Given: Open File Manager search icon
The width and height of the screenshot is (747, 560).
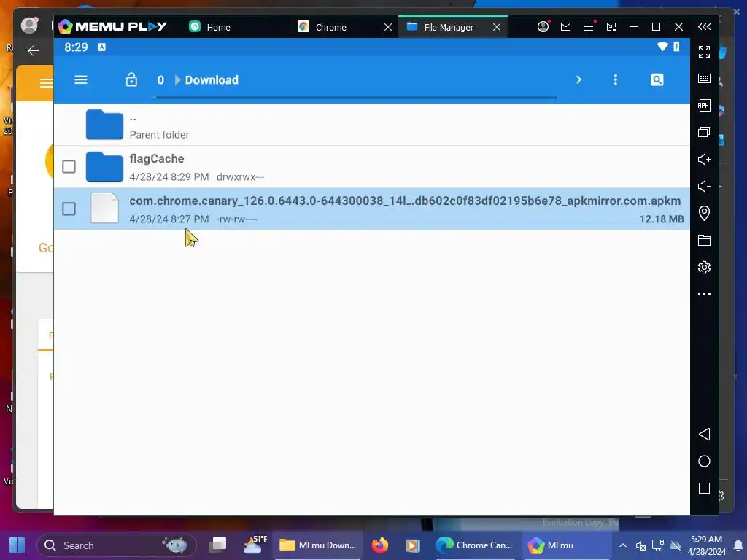Looking at the screenshot, I should 657,79.
